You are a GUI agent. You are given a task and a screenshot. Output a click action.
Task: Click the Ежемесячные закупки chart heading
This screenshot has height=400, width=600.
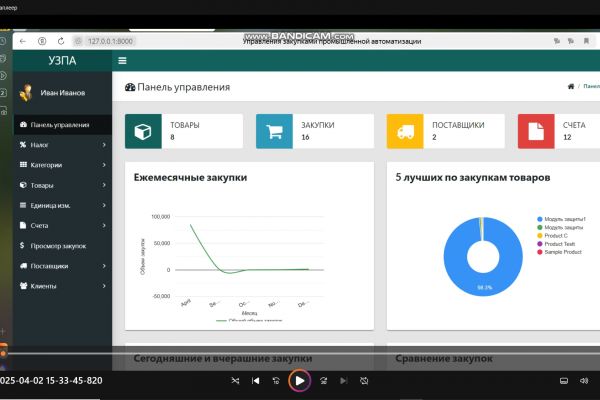click(190, 178)
